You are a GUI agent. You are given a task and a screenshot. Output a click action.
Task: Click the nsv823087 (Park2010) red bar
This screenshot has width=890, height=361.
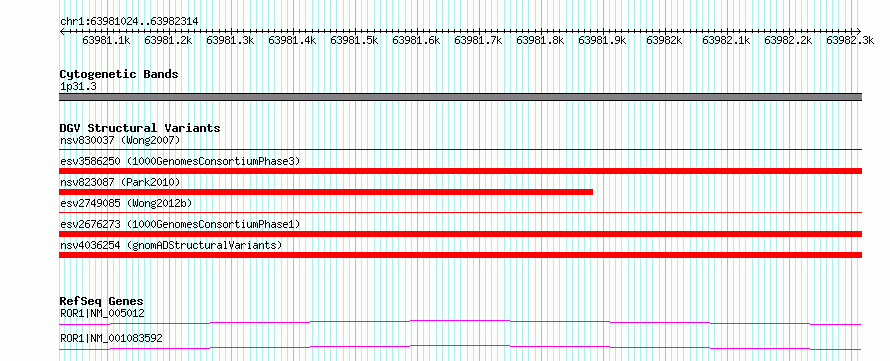pos(326,192)
